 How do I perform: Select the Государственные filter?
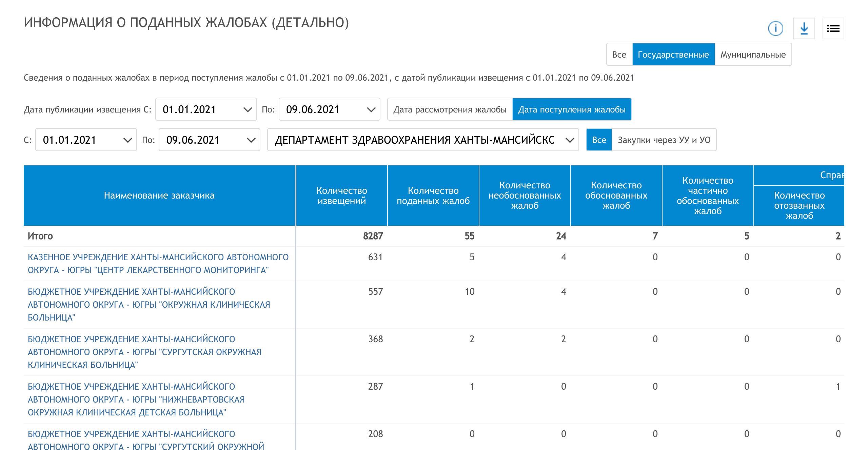point(673,55)
